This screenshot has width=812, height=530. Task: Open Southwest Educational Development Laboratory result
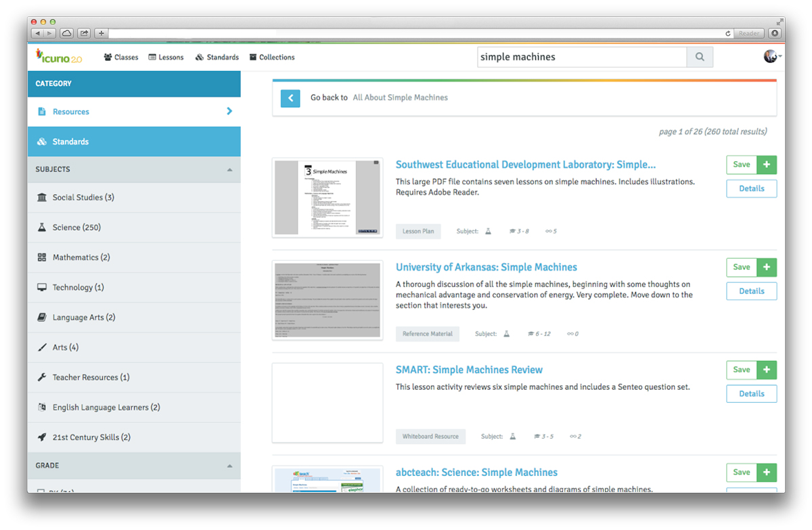[x=526, y=164]
